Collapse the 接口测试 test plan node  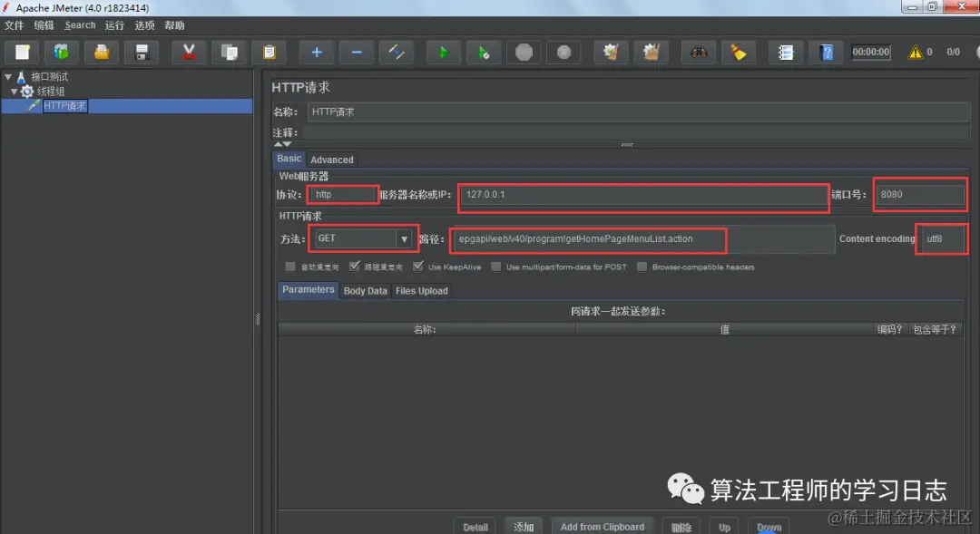coord(8,77)
